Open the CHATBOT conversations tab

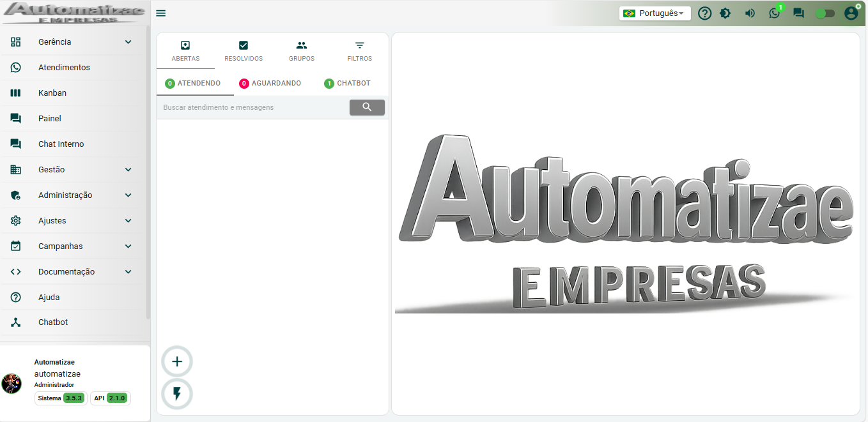(x=347, y=83)
